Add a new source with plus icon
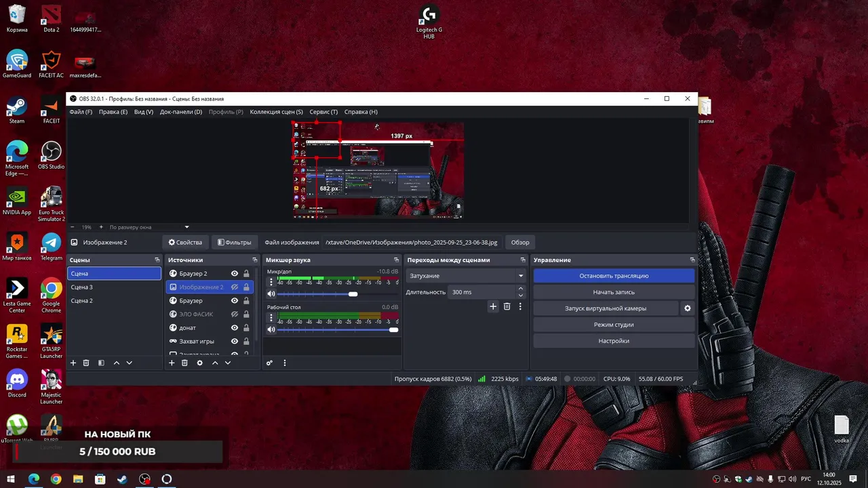The height and width of the screenshot is (488, 868). click(172, 363)
